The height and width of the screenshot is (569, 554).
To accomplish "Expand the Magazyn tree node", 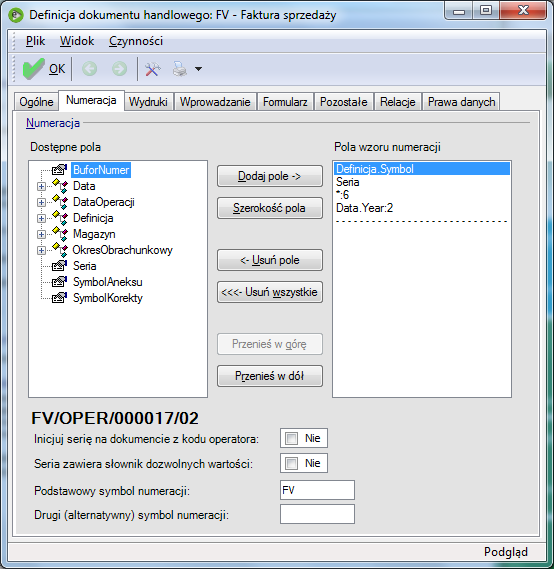I will pyautogui.click(x=41, y=234).
